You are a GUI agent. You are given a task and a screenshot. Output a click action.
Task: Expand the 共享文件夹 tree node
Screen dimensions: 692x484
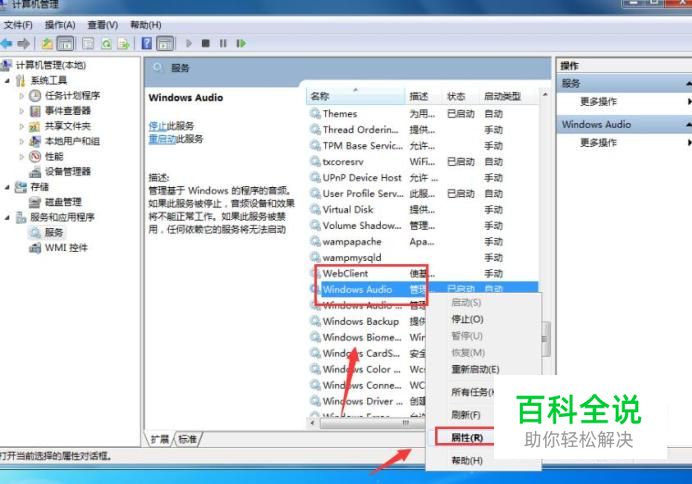[x=22, y=126]
